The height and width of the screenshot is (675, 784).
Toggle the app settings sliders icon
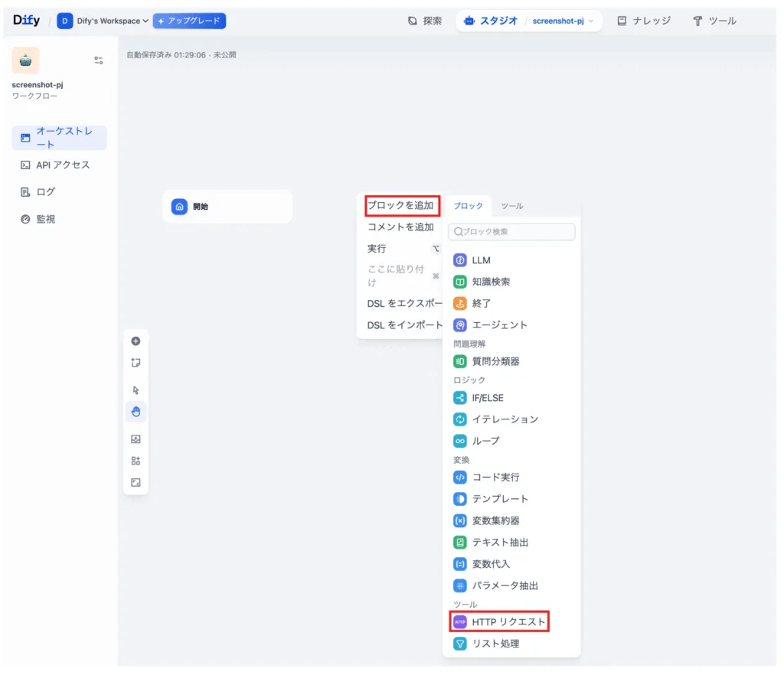(98, 60)
